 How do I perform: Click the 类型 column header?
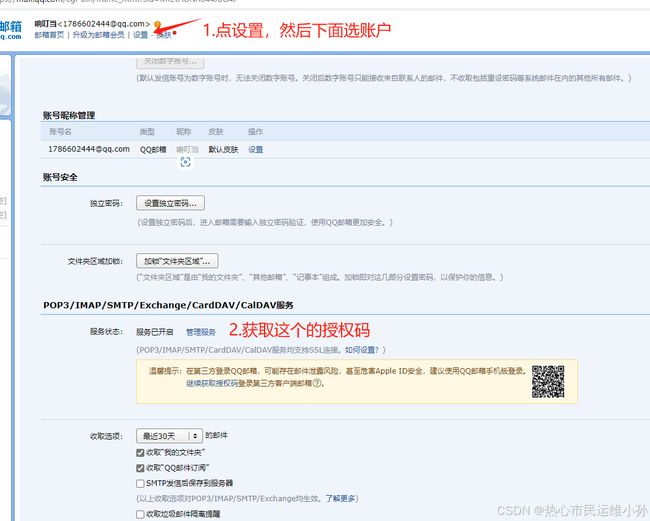point(147,132)
